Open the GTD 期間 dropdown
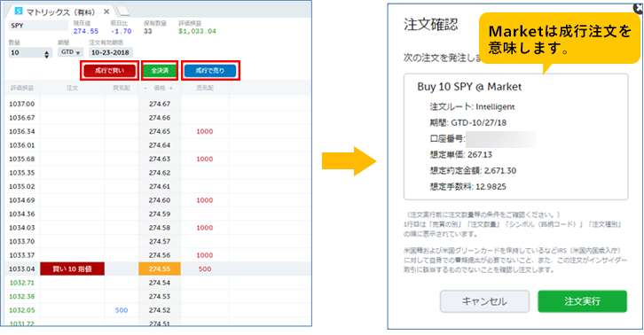Screen dimensions: 644x335 click(x=71, y=52)
